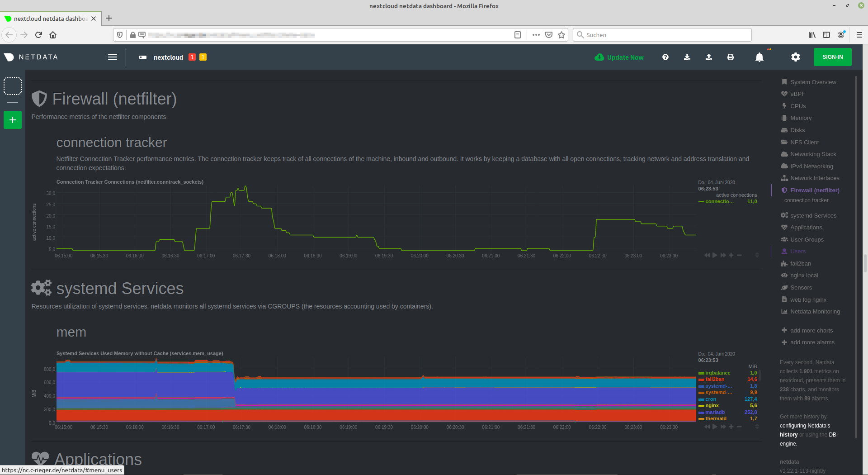Open Netdata settings gear
This screenshot has height=475, width=868.
(796, 57)
